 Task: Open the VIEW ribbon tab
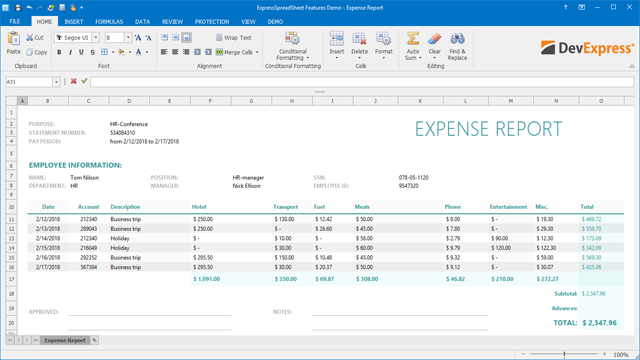click(248, 22)
